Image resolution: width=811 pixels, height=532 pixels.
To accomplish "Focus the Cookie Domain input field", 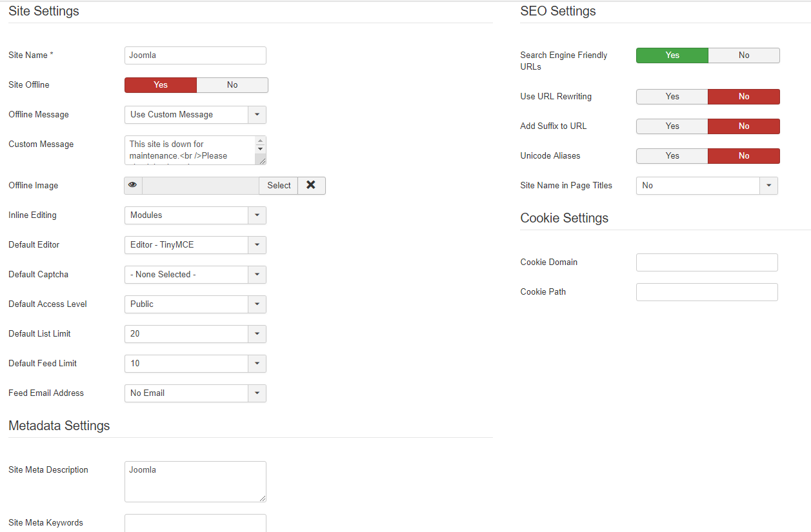I will (706, 262).
